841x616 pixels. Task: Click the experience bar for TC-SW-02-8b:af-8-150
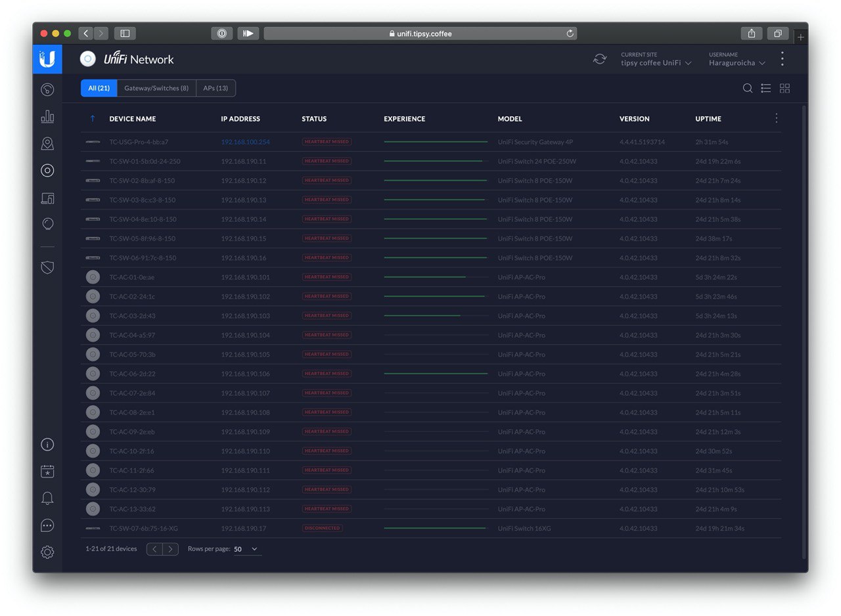(436, 180)
